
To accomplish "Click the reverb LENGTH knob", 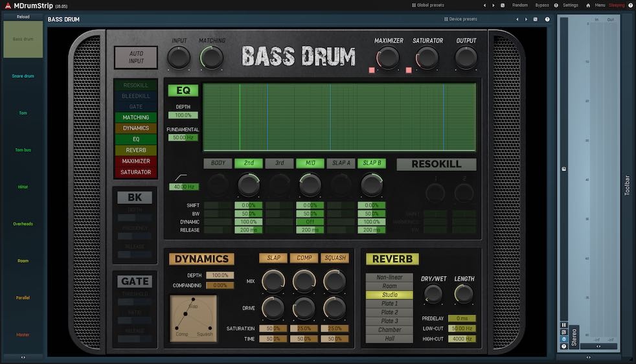I will [x=464, y=293].
